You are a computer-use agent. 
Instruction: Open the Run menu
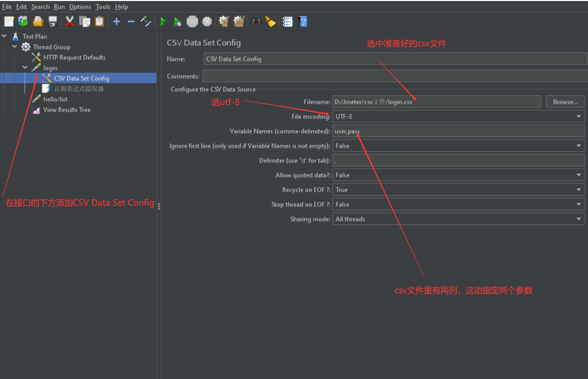(x=59, y=7)
